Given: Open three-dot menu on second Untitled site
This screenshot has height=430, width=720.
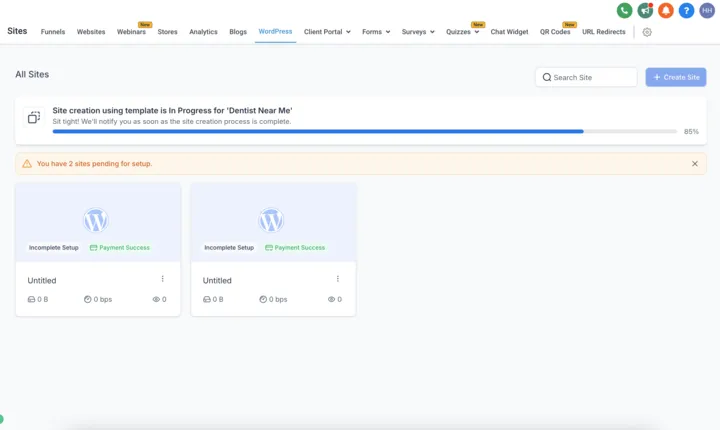Looking at the screenshot, I should (x=338, y=279).
